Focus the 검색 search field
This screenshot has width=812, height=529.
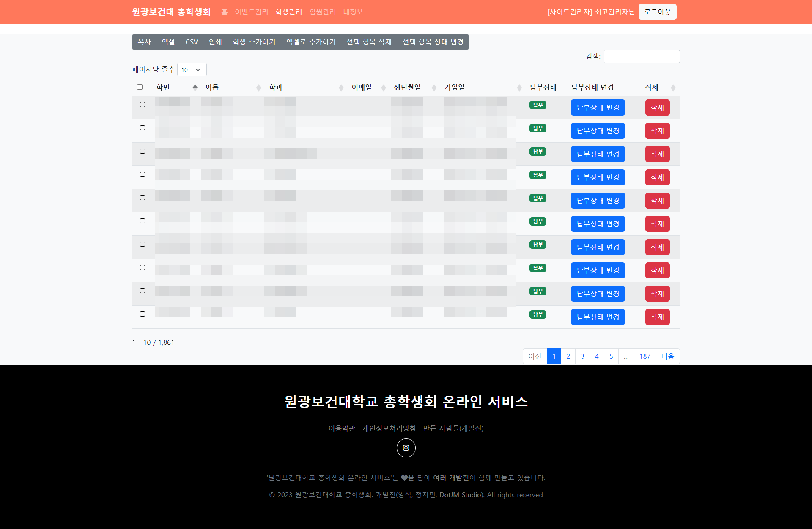[x=642, y=56]
